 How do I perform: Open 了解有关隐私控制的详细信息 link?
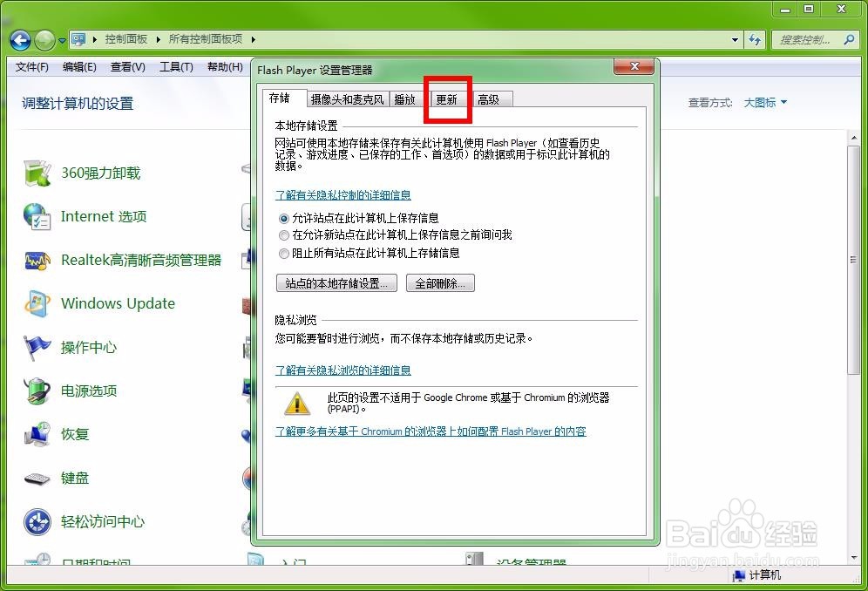coord(343,195)
